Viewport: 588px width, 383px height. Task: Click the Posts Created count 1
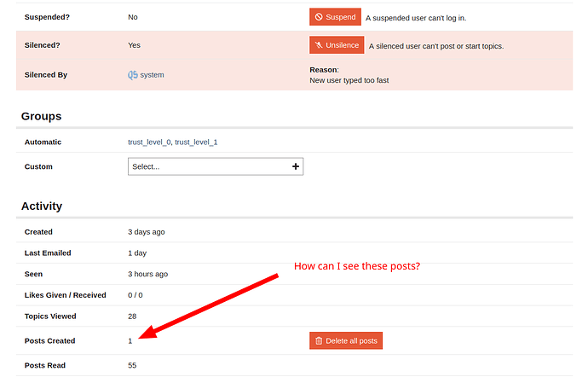[130, 341]
